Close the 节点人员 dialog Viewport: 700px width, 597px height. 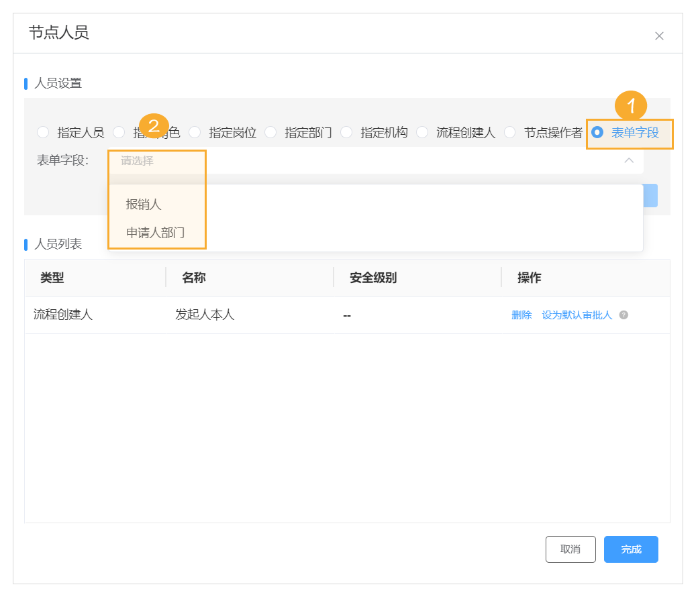[659, 35]
